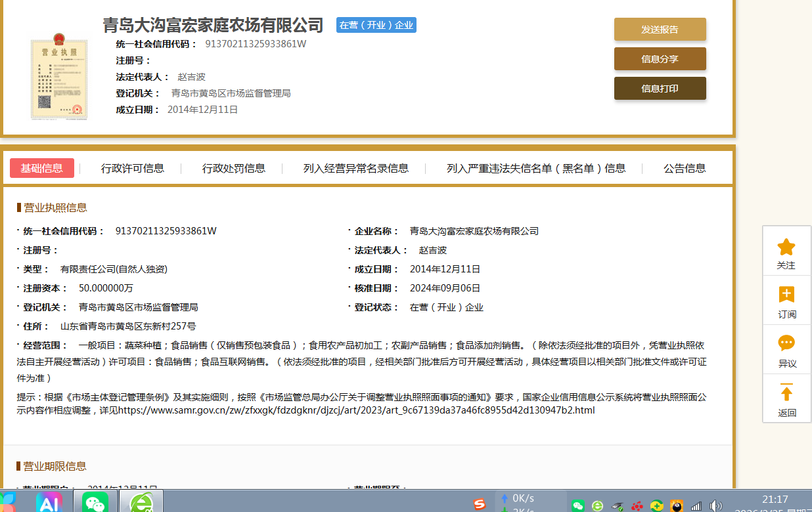Click the business license thumbnail image
812x512 pixels.
[59, 79]
